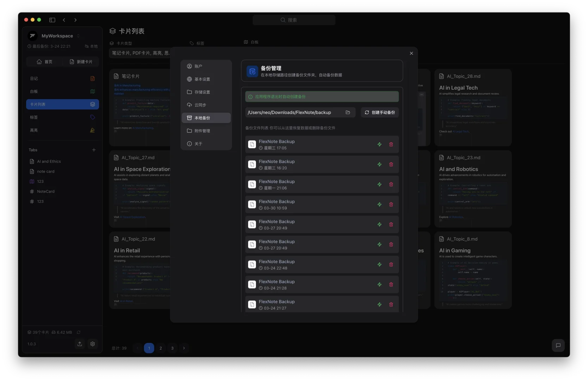Click 首页 home button
Viewport: 588px width, 381px height.
click(44, 62)
